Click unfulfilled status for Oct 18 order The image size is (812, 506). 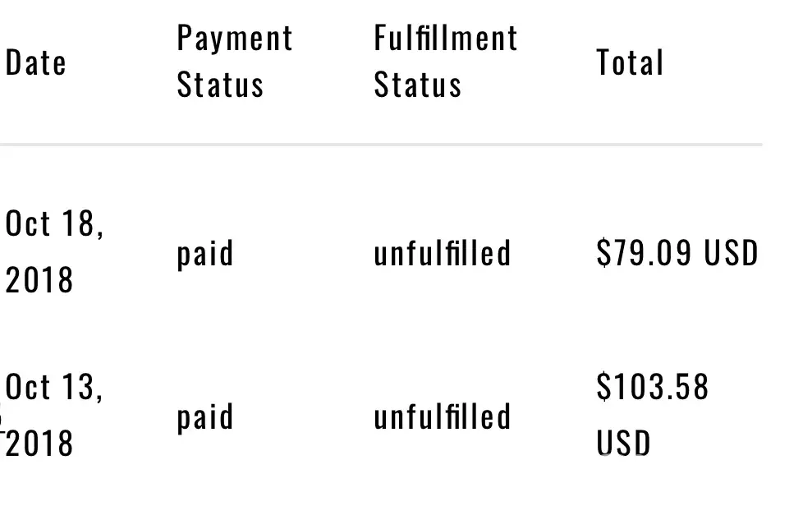tap(443, 253)
